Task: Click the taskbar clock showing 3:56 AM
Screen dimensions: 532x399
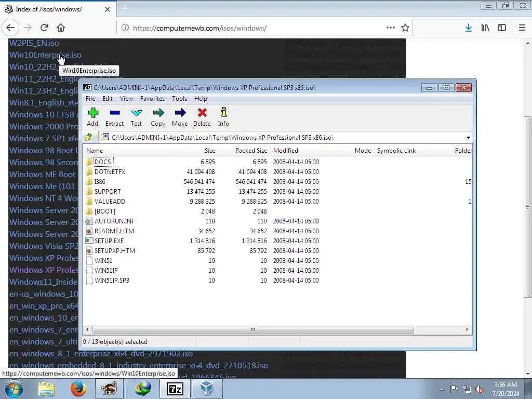Action: 506,389
